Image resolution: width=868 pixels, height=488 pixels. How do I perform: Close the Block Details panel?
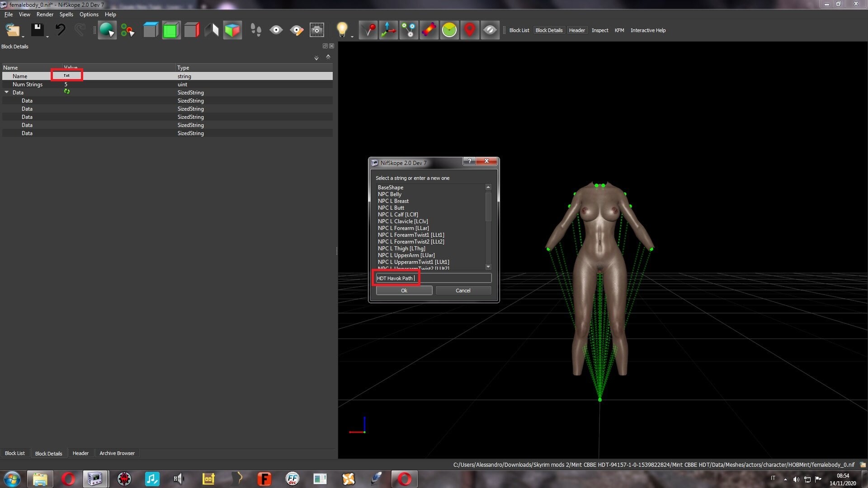pyautogui.click(x=332, y=46)
